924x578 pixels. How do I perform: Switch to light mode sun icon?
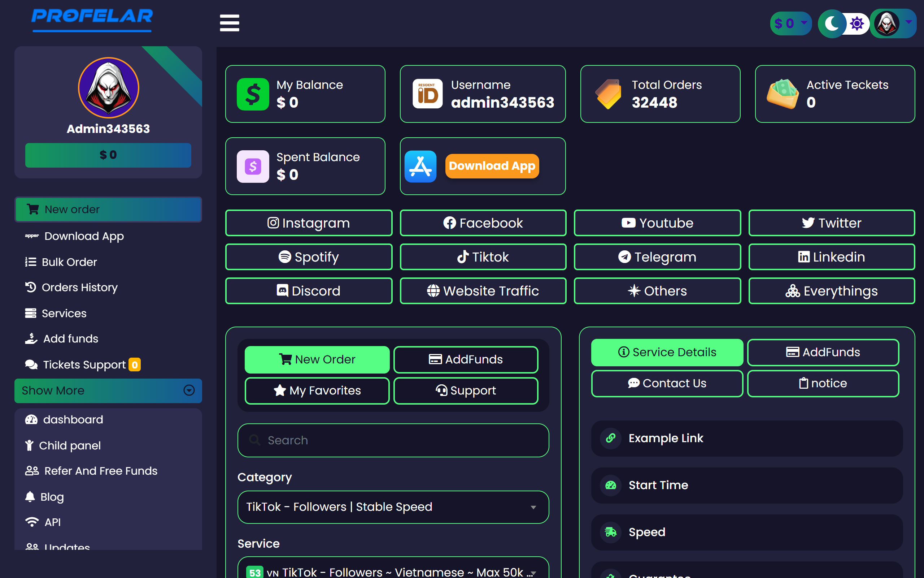[857, 24]
